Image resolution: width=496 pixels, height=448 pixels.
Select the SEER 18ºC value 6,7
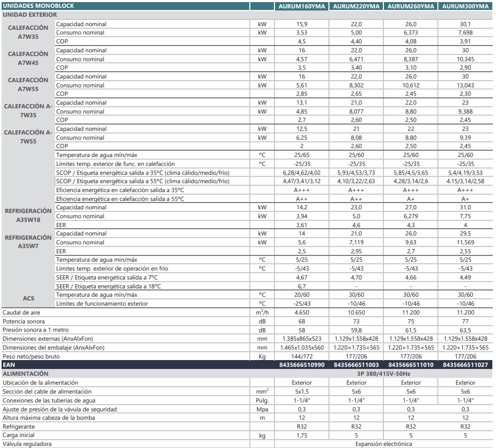tap(302, 286)
